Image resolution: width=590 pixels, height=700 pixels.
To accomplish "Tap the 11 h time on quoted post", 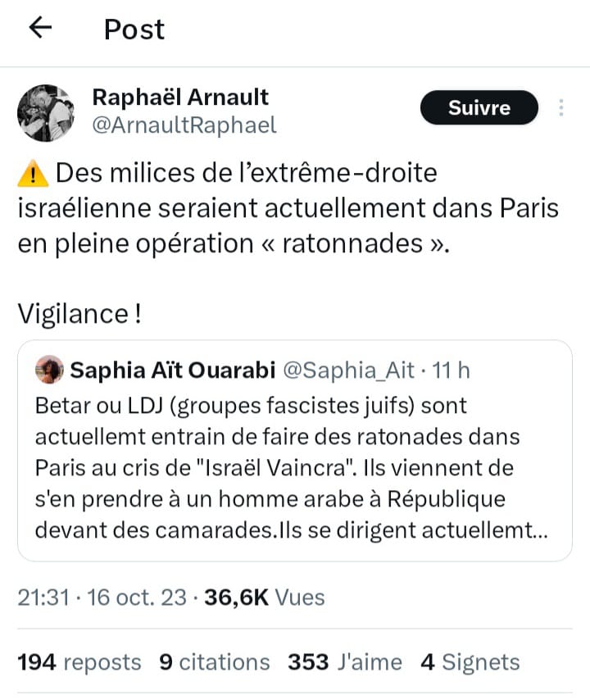I will [x=451, y=370].
